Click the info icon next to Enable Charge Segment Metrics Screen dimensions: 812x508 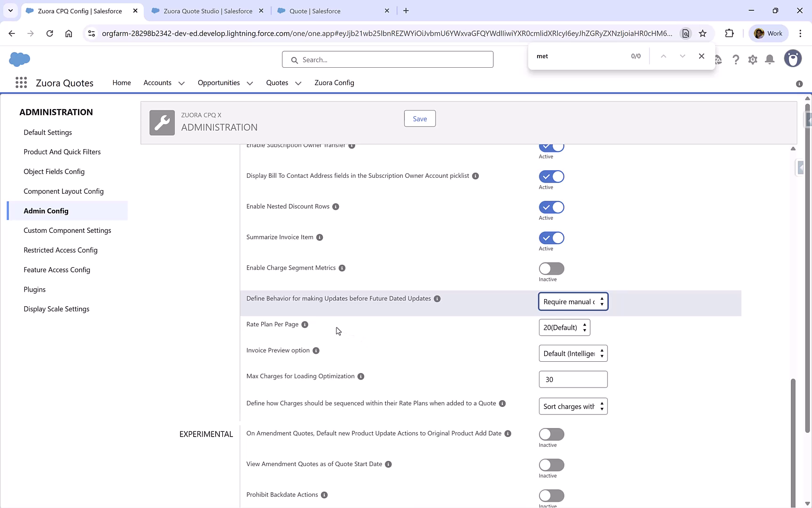pyautogui.click(x=342, y=268)
